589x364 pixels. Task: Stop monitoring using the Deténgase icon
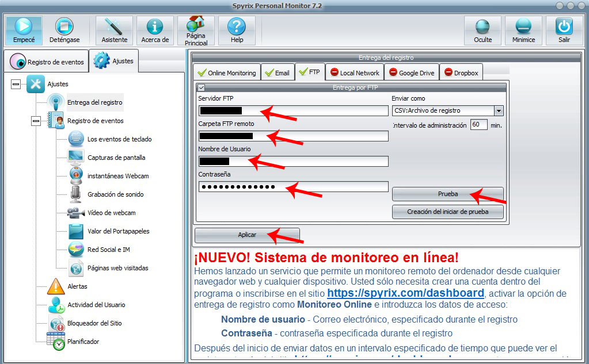click(64, 30)
